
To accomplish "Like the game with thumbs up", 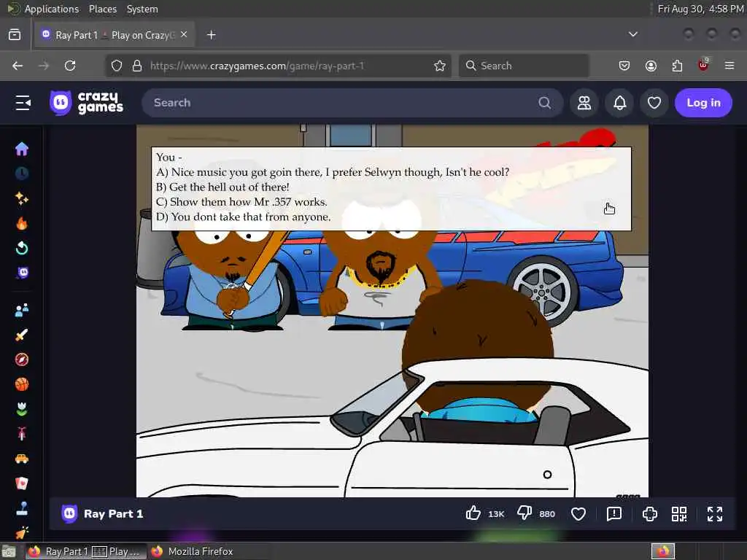I will pos(473,513).
